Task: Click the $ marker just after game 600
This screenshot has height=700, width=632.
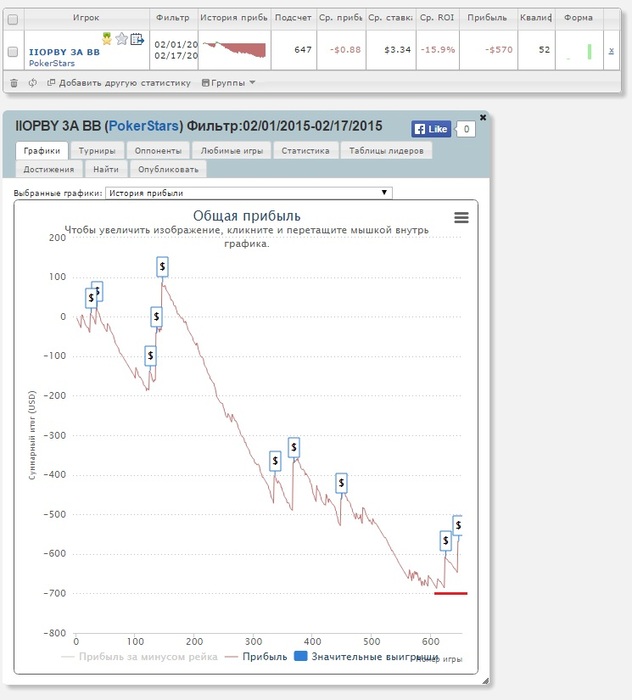Action: tap(445, 541)
